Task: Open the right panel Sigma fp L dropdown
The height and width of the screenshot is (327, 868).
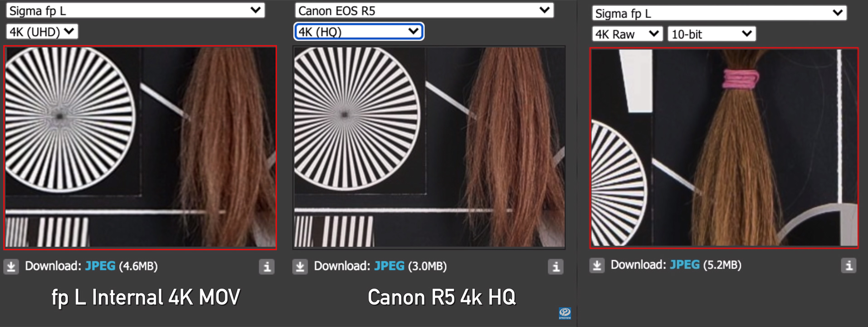Action: pyautogui.click(x=719, y=13)
